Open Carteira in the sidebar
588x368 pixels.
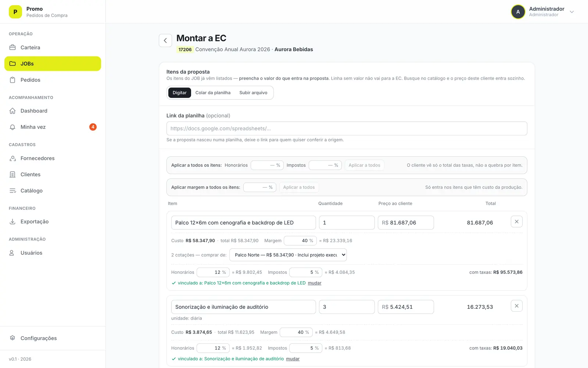(53, 47)
